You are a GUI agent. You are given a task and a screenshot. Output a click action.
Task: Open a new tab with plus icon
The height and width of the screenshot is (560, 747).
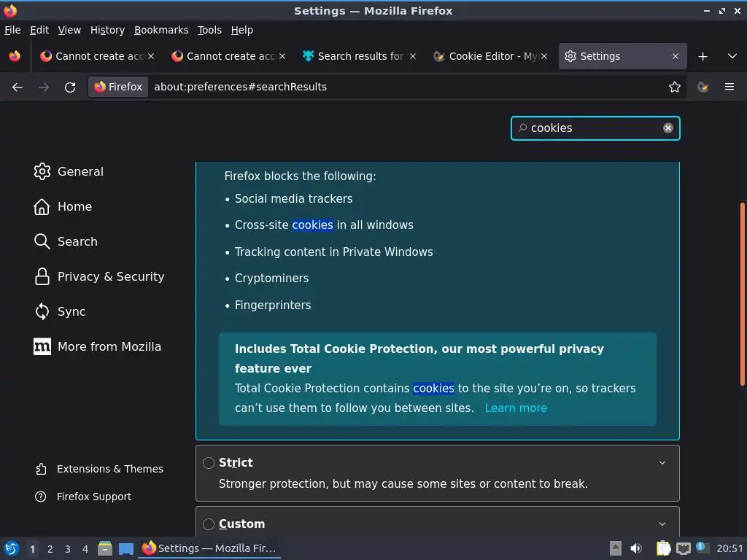click(703, 57)
